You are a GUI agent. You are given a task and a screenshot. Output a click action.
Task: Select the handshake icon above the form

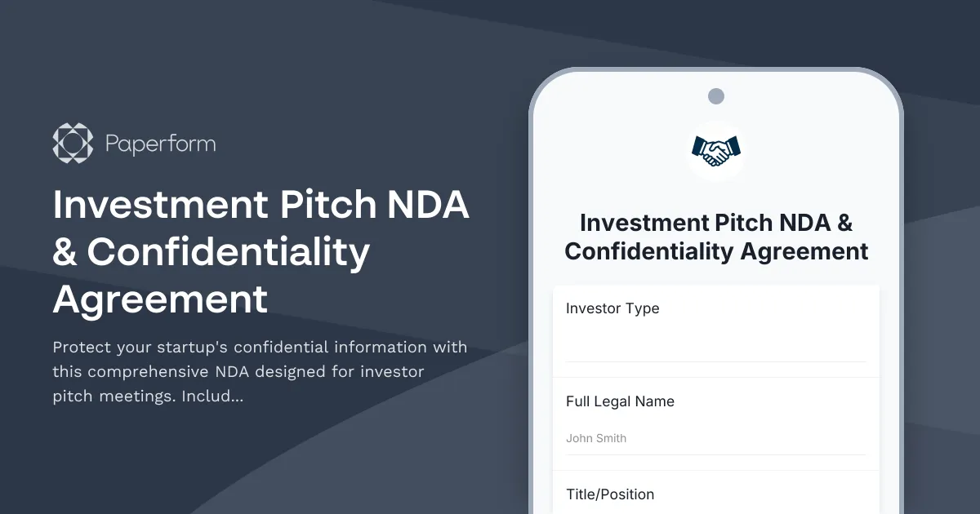pos(715,150)
